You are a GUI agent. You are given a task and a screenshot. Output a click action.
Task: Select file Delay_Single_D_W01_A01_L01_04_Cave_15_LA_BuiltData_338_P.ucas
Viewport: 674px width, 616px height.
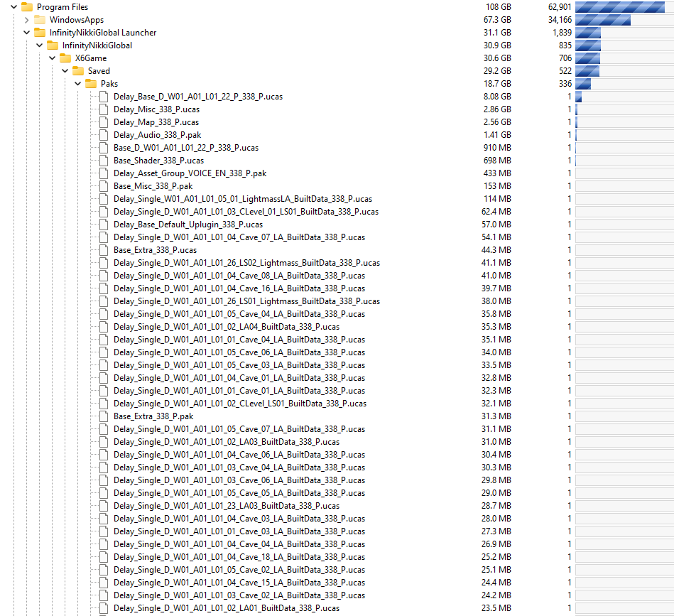tap(239, 583)
